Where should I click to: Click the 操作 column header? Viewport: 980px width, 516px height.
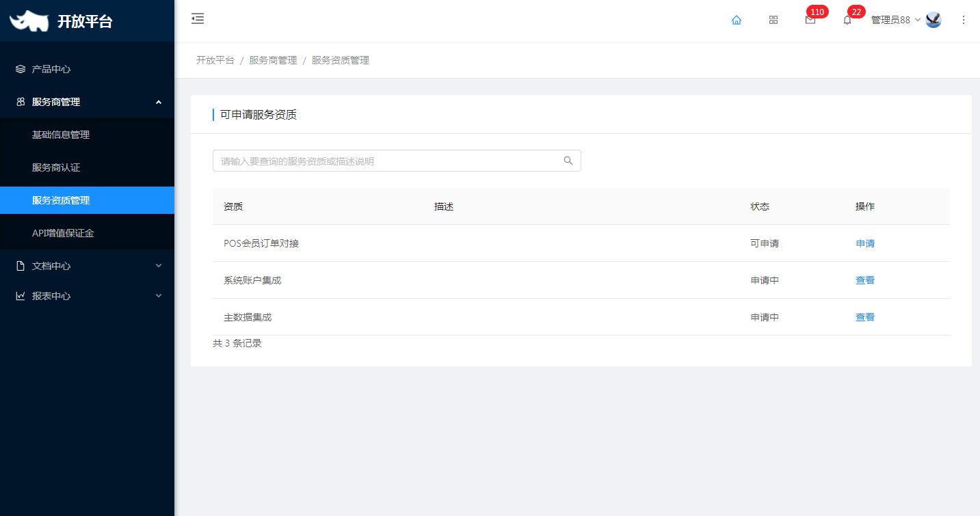(865, 206)
